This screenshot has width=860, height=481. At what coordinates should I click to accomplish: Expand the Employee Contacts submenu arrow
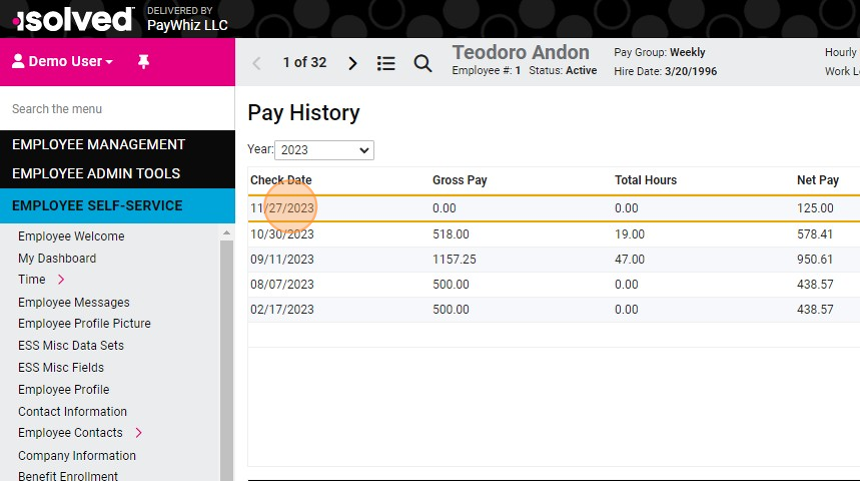point(138,433)
